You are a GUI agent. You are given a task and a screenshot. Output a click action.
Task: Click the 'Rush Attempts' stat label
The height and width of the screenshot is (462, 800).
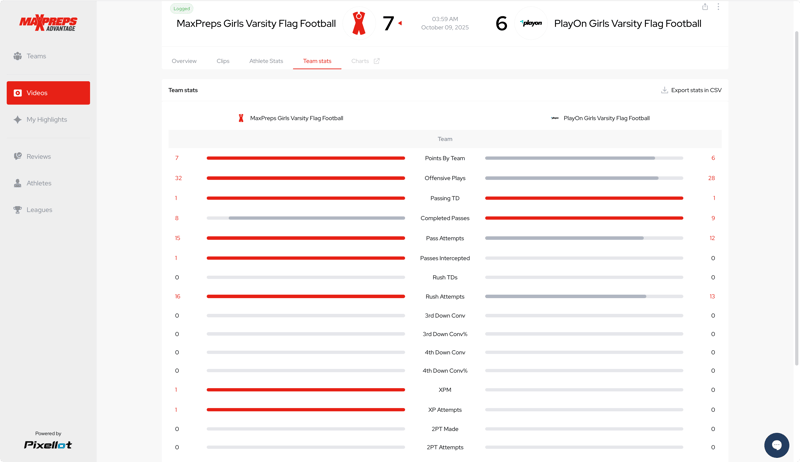(x=445, y=296)
